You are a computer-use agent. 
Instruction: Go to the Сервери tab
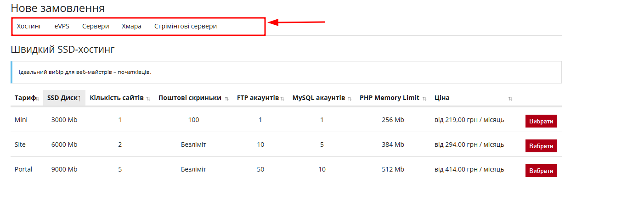click(96, 27)
